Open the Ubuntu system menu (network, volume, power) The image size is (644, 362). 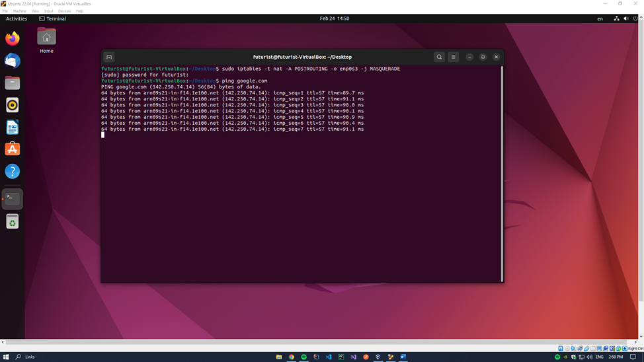(x=625, y=18)
